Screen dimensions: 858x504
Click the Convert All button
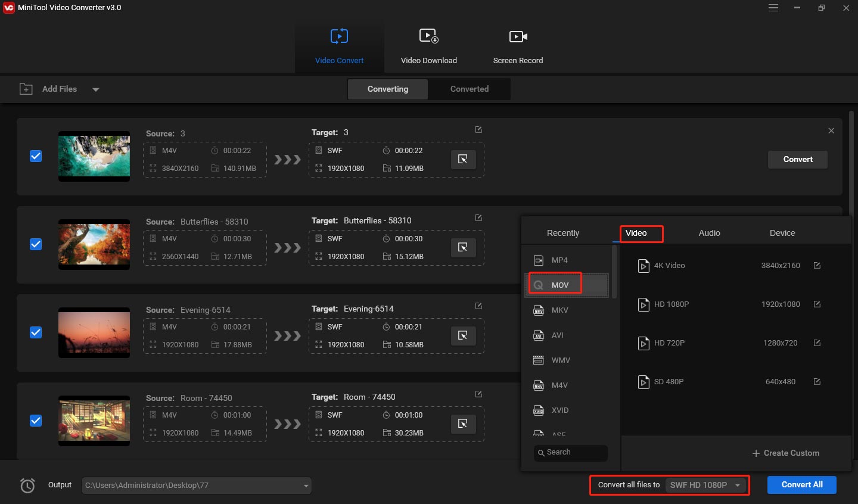click(x=801, y=485)
